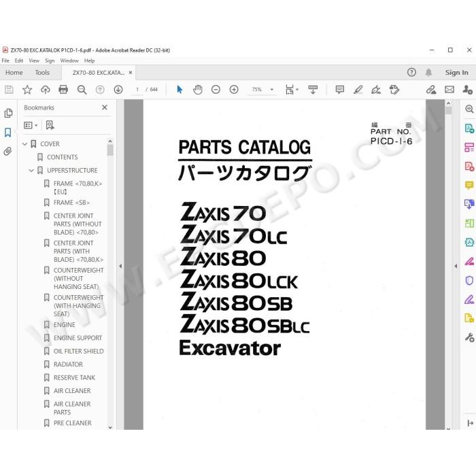Viewport: 476px width, 476px height.
Task: Zoom out with the minus button
Action: [x=216, y=90]
